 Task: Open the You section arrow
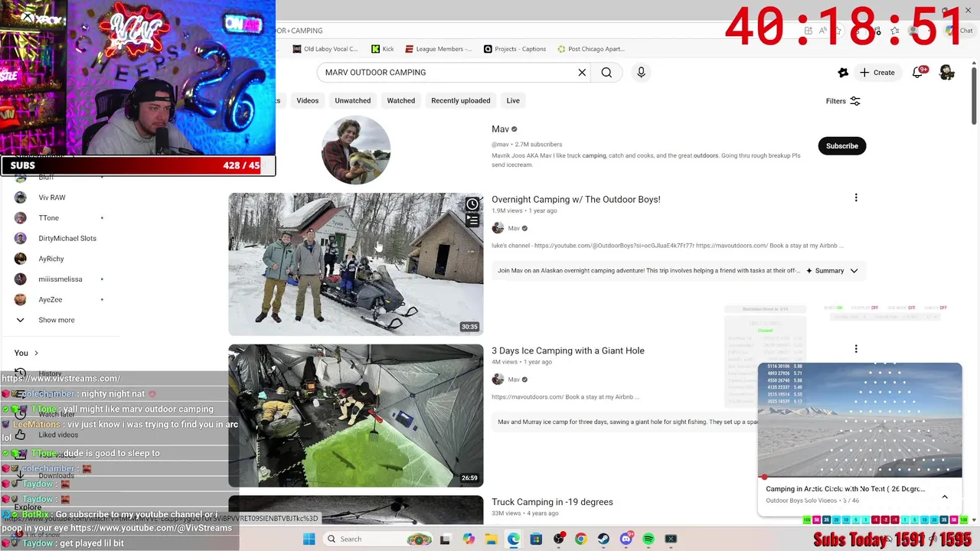[35, 353]
